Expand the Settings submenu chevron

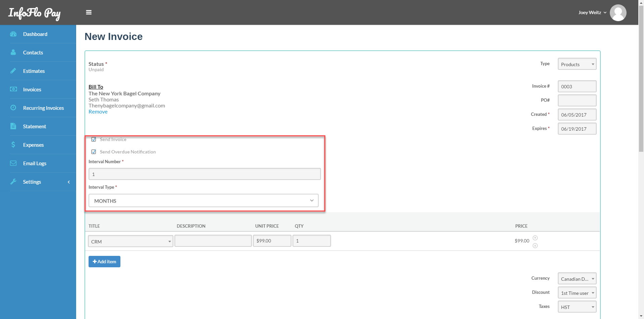[69, 182]
